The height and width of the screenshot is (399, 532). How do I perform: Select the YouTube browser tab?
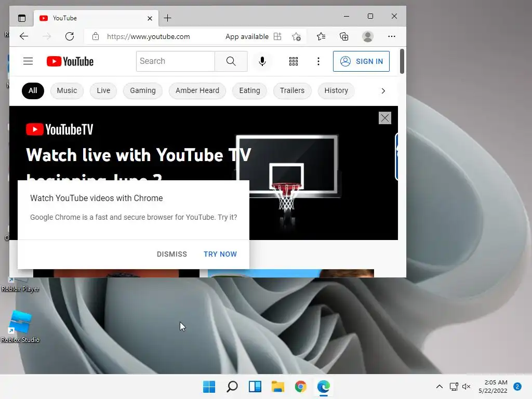point(96,18)
